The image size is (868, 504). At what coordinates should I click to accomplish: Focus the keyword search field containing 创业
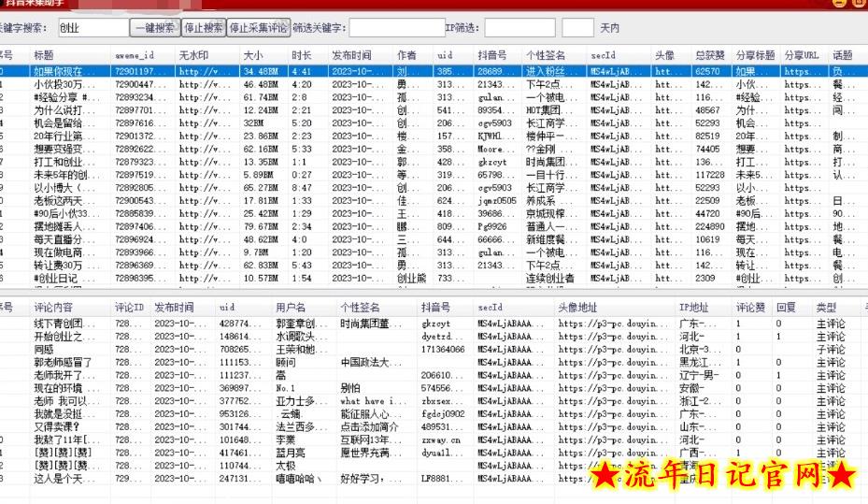click(92, 28)
